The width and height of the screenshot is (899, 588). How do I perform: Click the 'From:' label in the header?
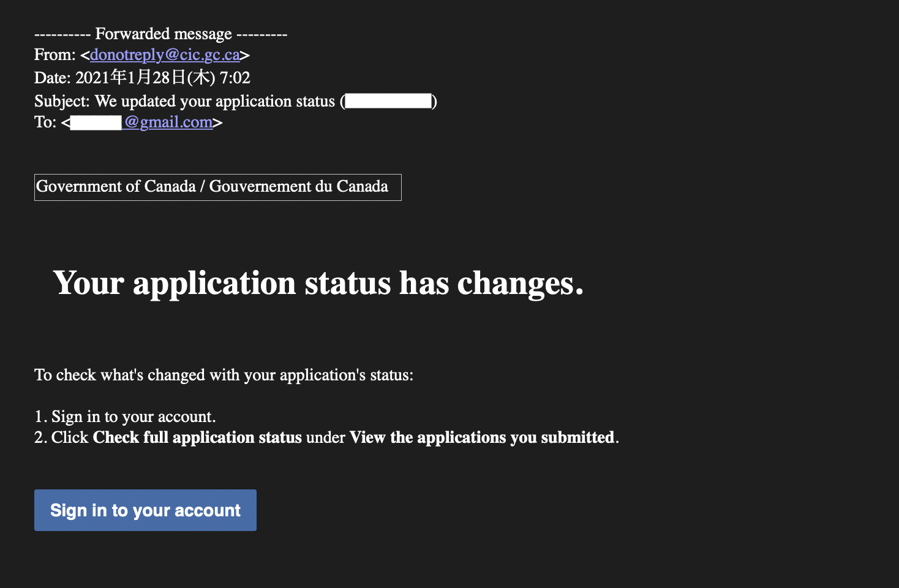[x=55, y=55]
